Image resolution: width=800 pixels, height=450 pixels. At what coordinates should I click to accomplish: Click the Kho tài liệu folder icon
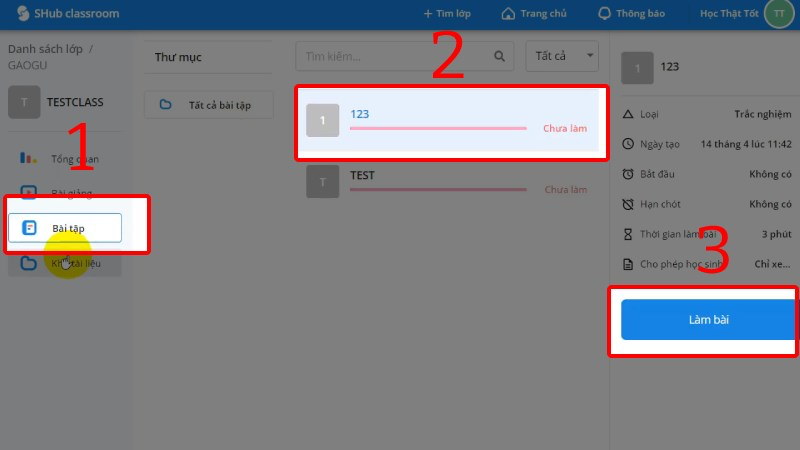[29, 263]
